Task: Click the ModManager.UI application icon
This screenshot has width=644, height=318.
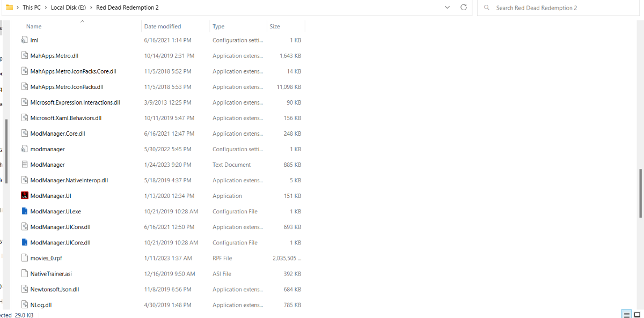Action: point(24,196)
